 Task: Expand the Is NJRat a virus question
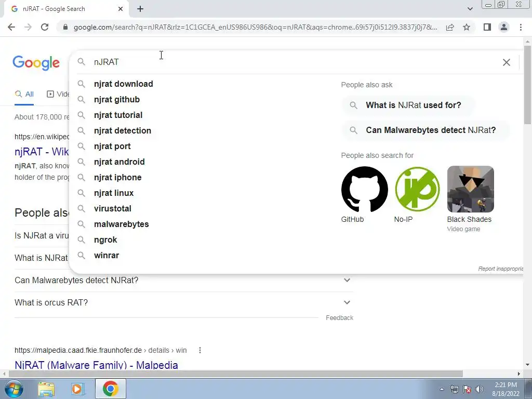(x=42, y=235)
